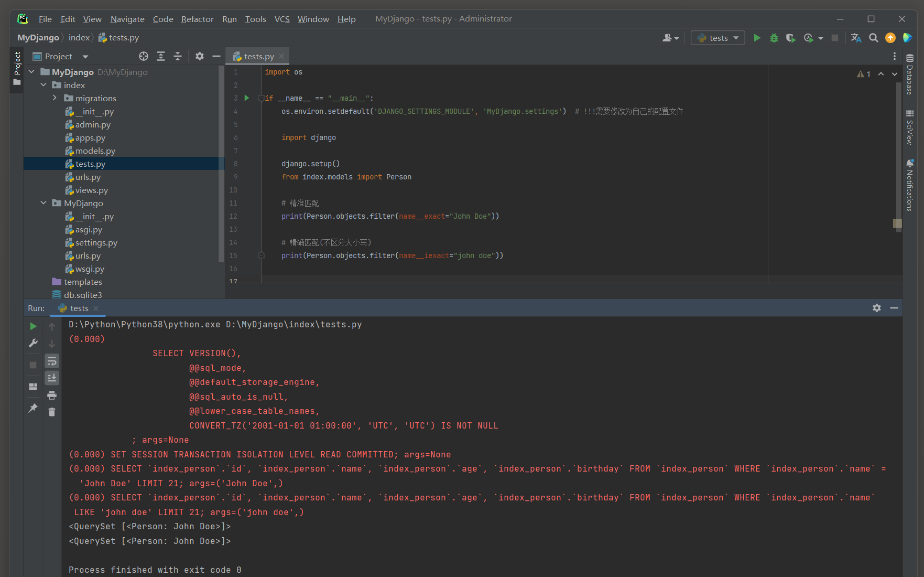
Task: Toggle the Project sidebar tool button
Action: pos(17,69)
